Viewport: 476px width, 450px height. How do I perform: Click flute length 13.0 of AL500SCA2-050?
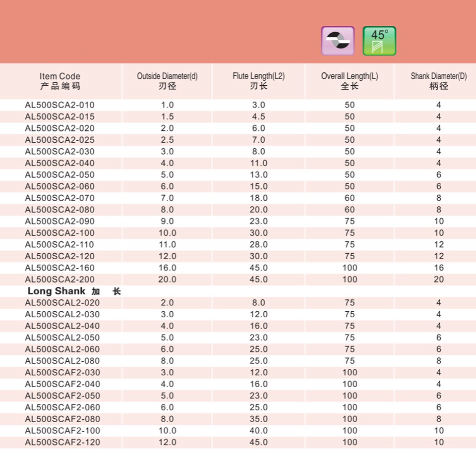coord(259,175)
